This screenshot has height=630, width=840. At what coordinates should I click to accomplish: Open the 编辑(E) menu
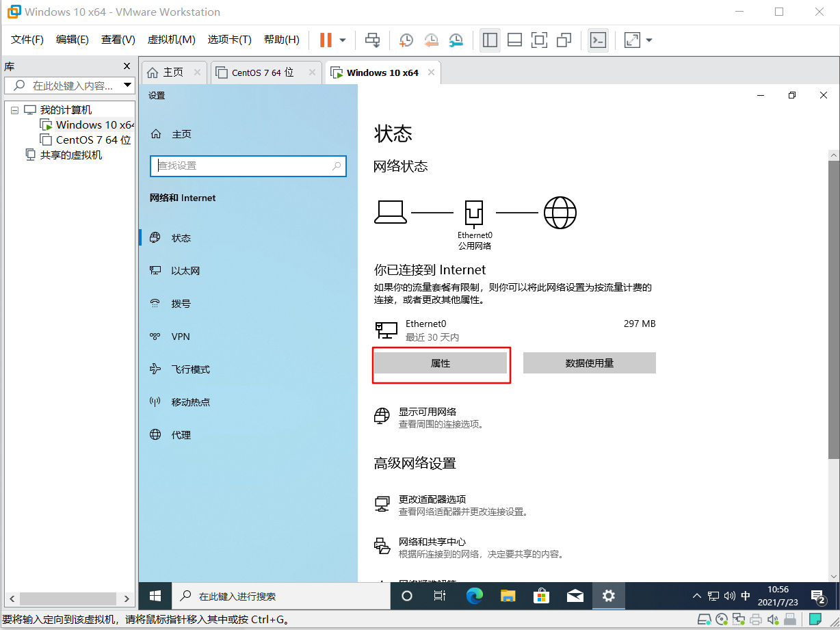click(73, 40)
